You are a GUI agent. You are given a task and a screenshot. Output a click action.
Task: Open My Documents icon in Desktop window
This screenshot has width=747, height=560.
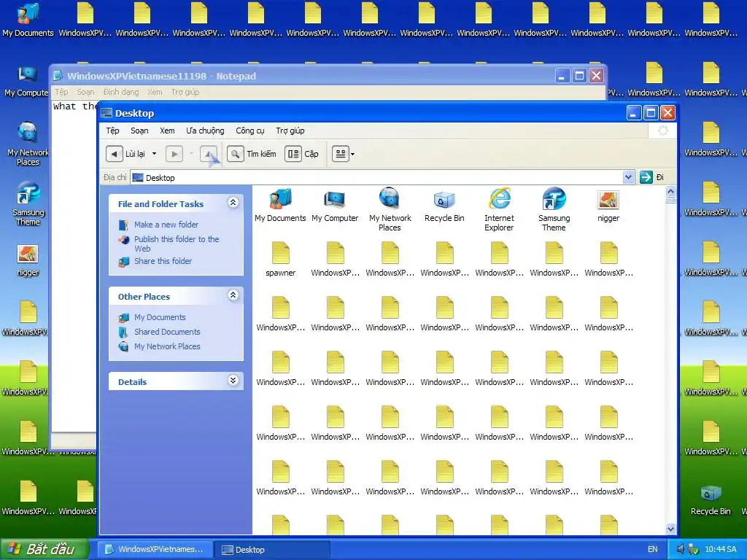pyautogui.click(x=280, y=206)
